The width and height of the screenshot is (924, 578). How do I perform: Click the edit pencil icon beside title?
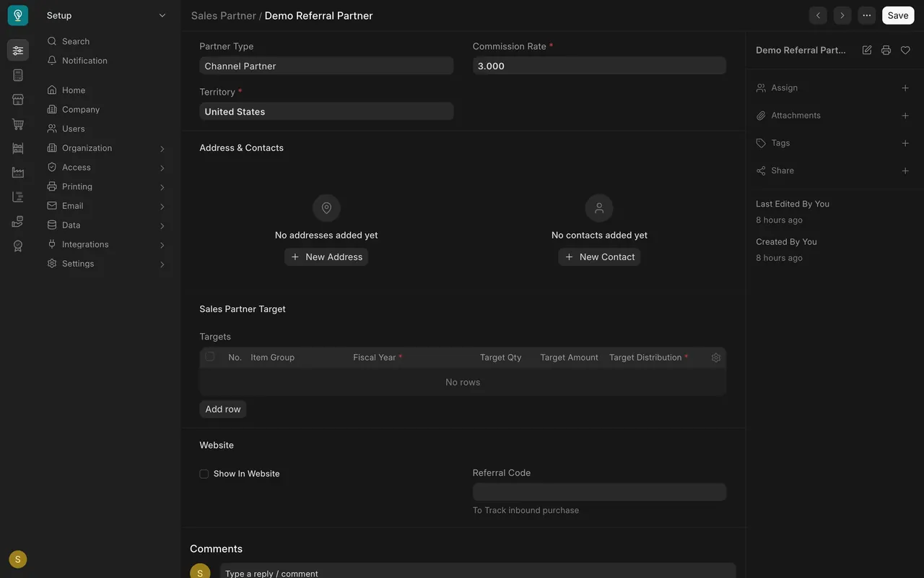[x=867, y=50]
